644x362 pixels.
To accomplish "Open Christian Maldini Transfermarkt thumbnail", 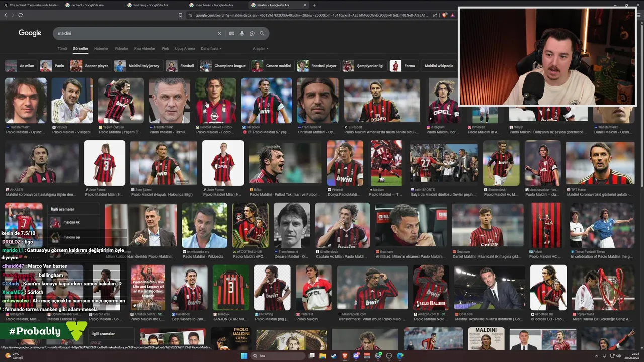I will [x=317, y=101].
